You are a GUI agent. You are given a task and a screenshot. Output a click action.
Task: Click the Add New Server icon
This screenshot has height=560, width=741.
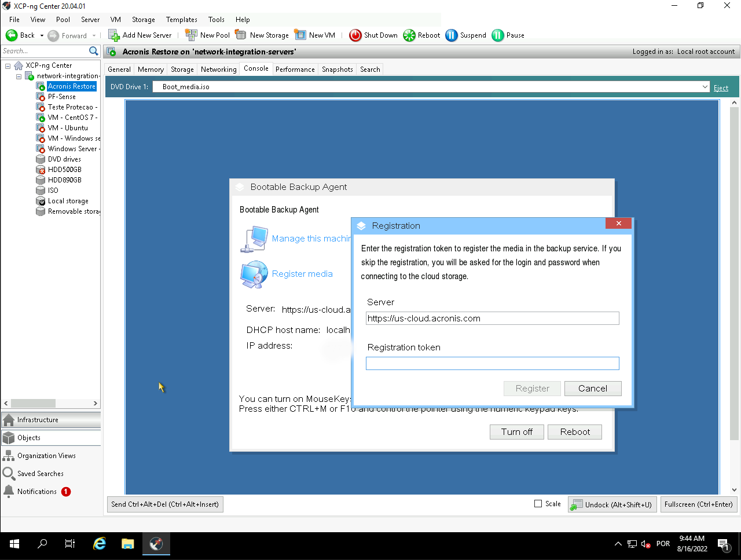click(113, 35)
